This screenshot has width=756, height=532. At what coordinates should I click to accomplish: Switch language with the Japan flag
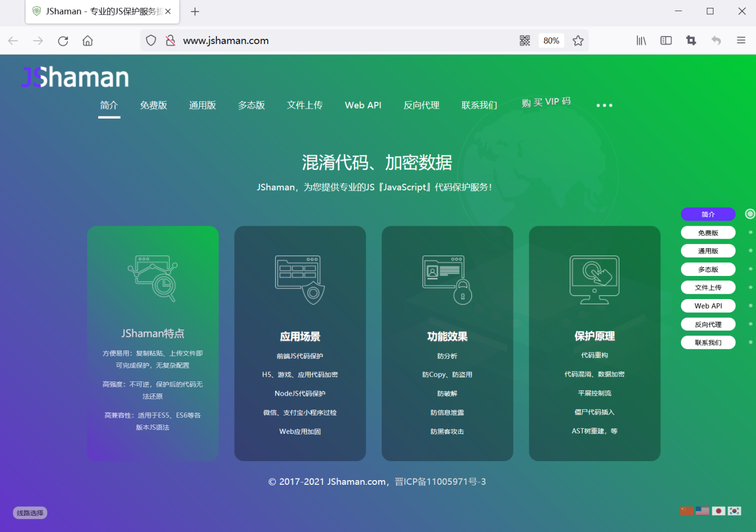tap(718, 511)
